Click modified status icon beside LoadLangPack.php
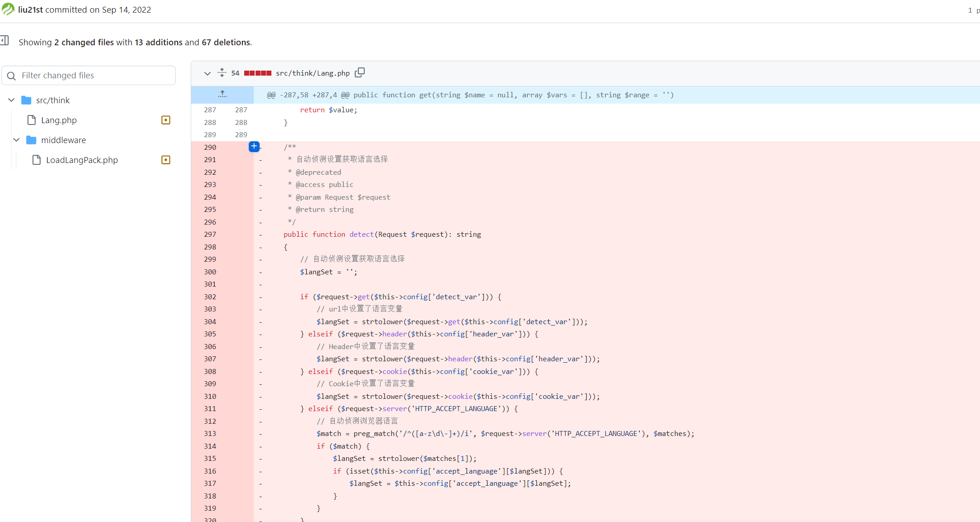 pos(166,160)
